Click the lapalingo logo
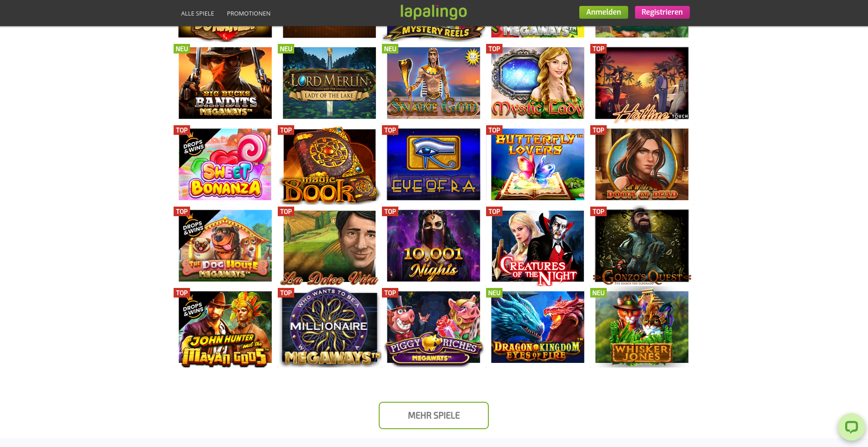The image size is (868, 447). 434,12
